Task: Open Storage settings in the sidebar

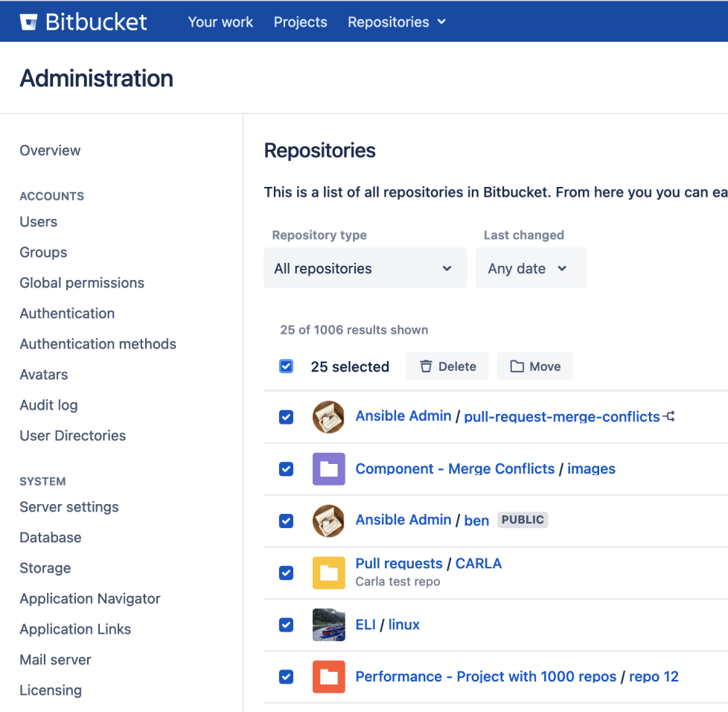Action: pos(45,568)
